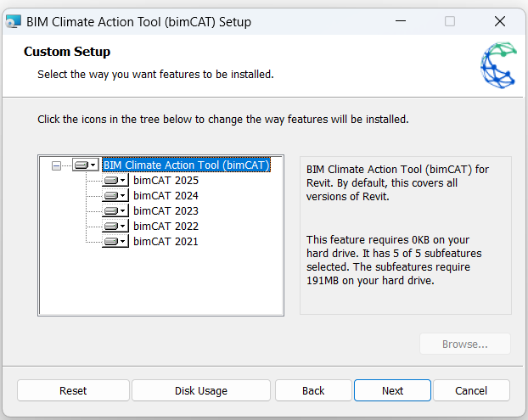Select the bimCAT 2023 feature label
Screen dimensions: 528x420
click(166, 211)
